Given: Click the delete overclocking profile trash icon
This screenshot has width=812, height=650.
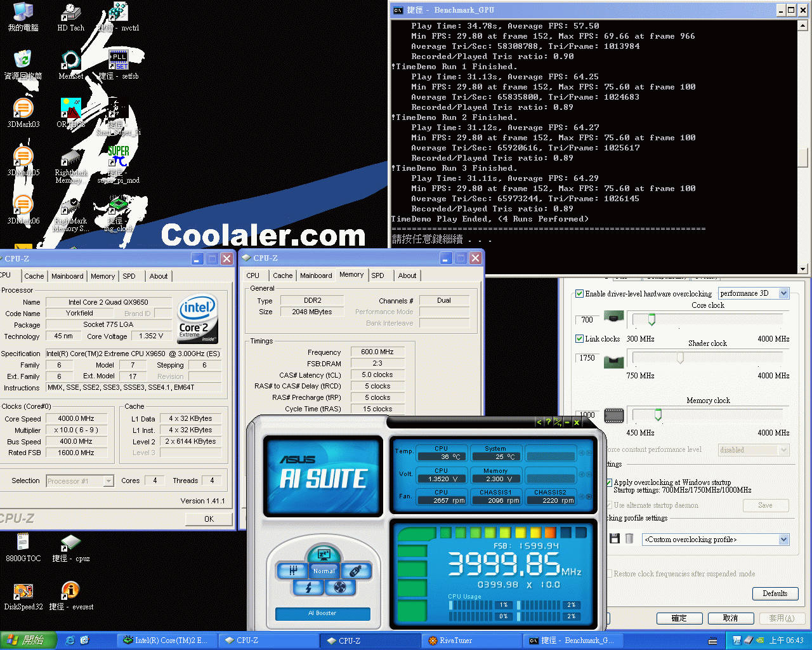Looking at the screenshot, I should pyautogui.click(x=629, y=538).
